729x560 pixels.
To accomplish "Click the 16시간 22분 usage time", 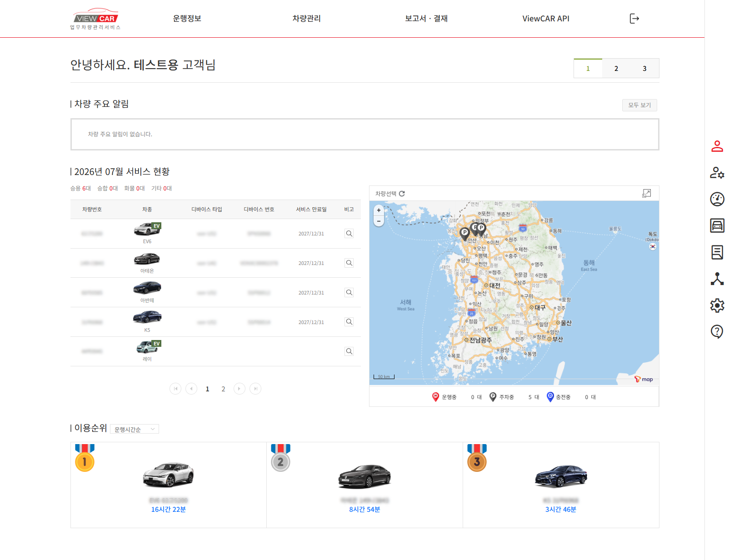I will tap(169, 510).
